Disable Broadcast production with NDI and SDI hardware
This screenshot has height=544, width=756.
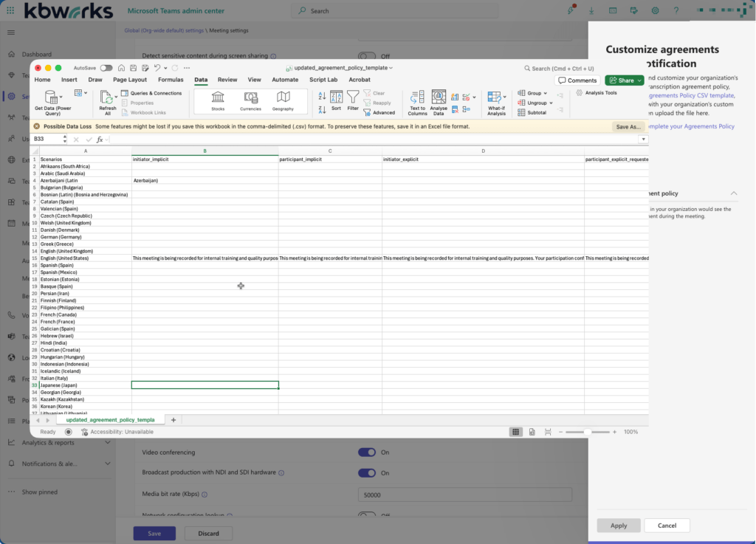pyautogui.click(x=367, y=472)
